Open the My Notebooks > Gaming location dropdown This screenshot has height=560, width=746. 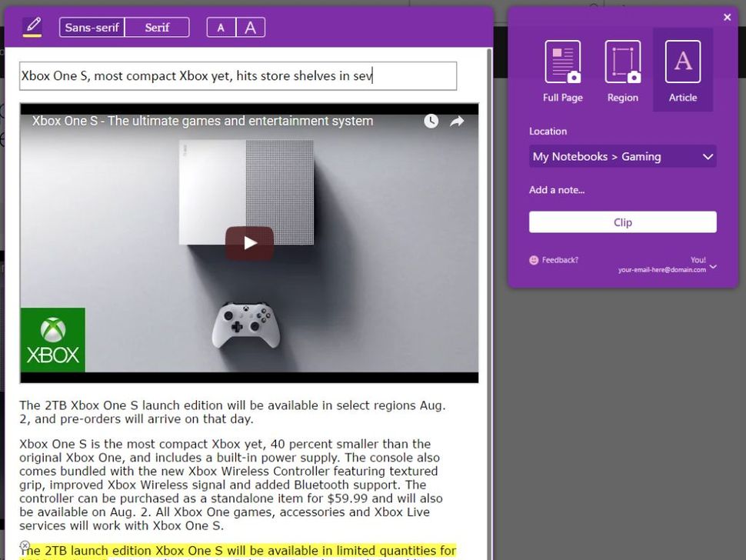[622, 156]
